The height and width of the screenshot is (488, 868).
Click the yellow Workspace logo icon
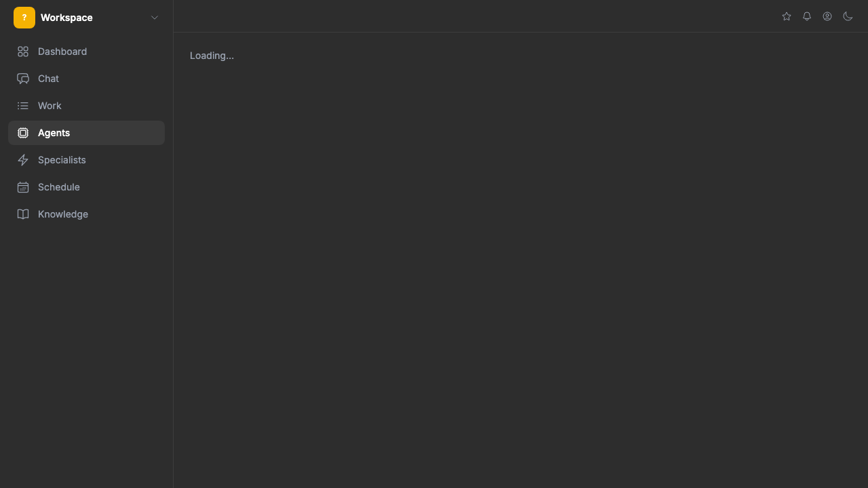(x=24, y=18)
